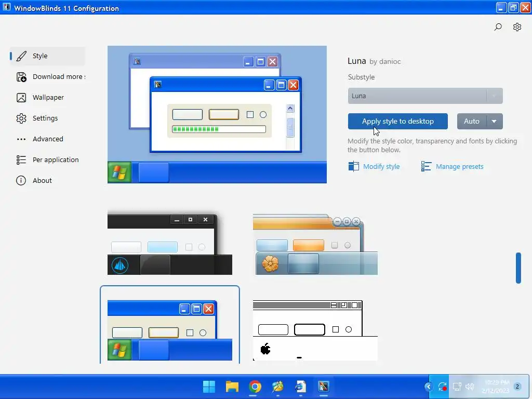Click the Download more styles icon
This screenshot has height=399, width=532.
(21, 77)
